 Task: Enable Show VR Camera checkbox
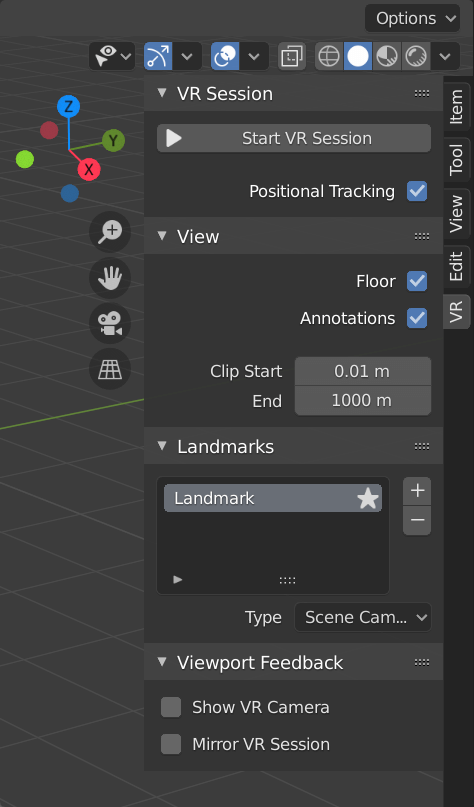[x=171, y=707]
